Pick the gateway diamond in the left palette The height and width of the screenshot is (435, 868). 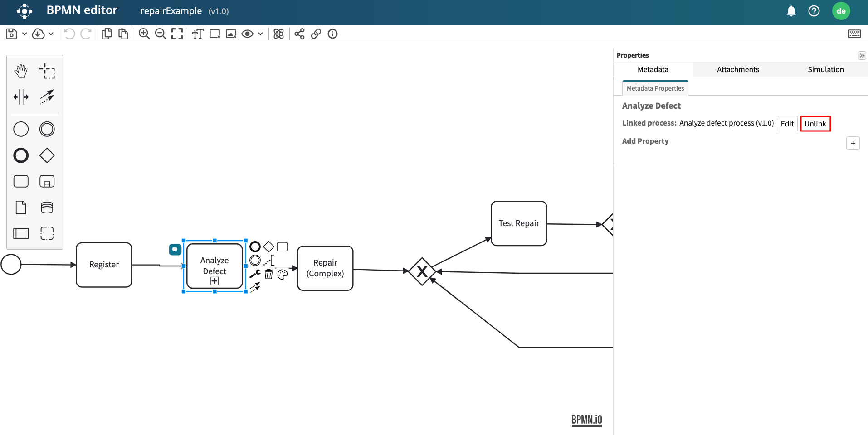[x=47, y=155]
